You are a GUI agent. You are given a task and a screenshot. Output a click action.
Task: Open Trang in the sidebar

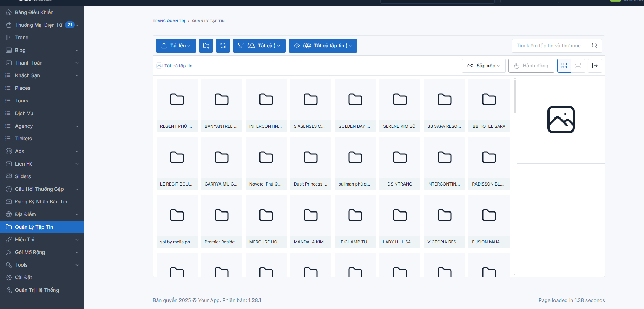coord(42,38)
